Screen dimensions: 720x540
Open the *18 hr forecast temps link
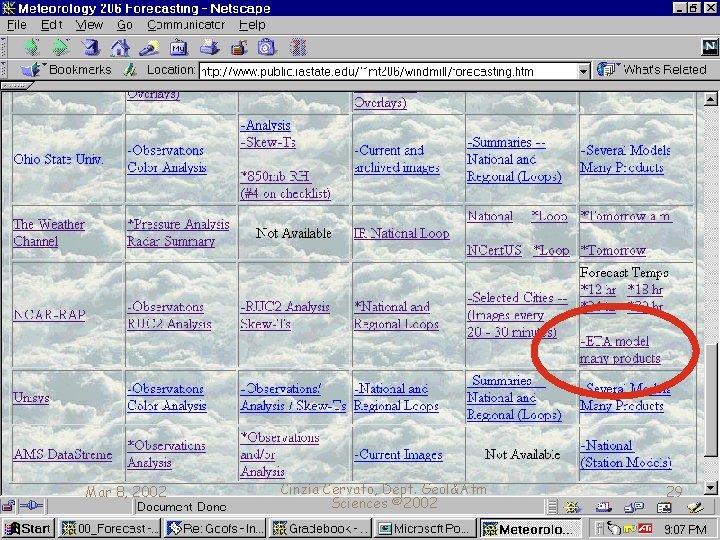pos(645,289)
